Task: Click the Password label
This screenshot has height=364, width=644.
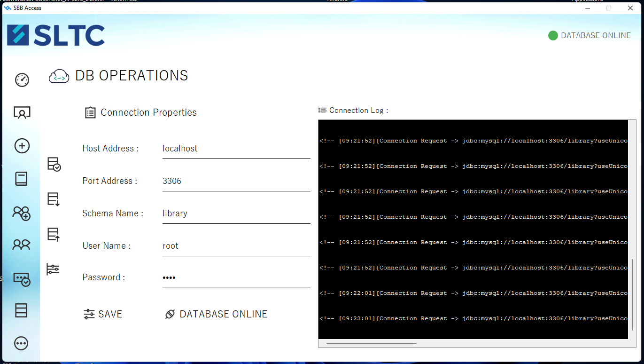Action: click(104, 277)
